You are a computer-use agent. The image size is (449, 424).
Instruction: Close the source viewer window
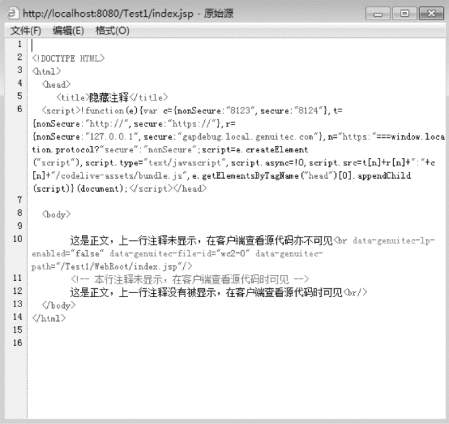[x=431, y=14]
